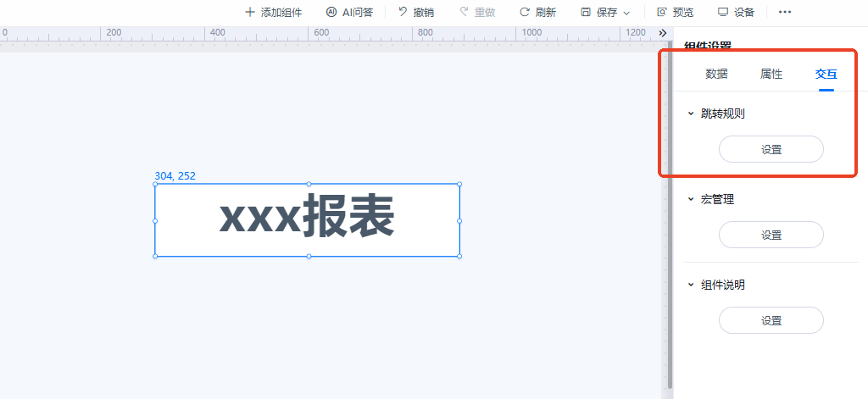The image size is (868, 399).
Task: Collapse the 组件说明 section
Action: (690, 285)
